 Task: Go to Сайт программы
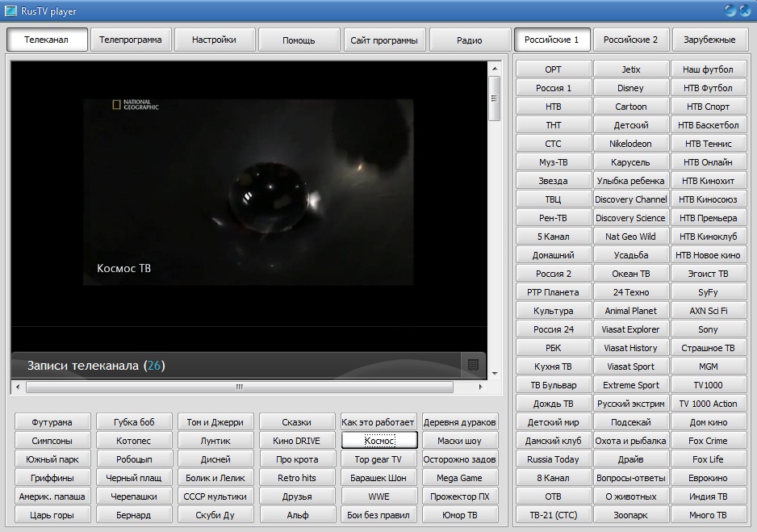pos(384,40)
